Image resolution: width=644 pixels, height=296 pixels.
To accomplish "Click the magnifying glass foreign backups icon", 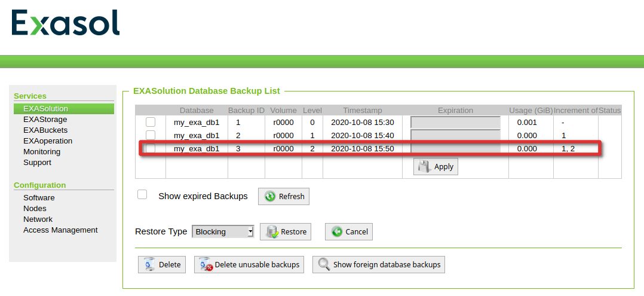I will click(324, 264).
